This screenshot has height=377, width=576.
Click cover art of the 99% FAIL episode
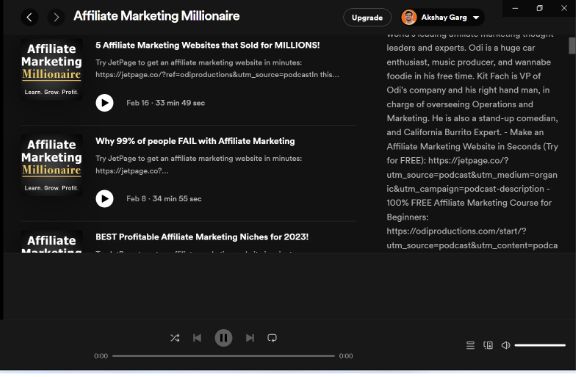(x=51, y=165)
